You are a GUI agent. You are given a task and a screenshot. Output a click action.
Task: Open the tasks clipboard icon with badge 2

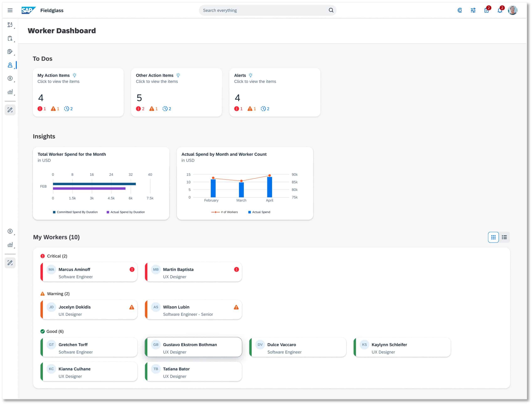pyautogui.click(x=486, y=10)
